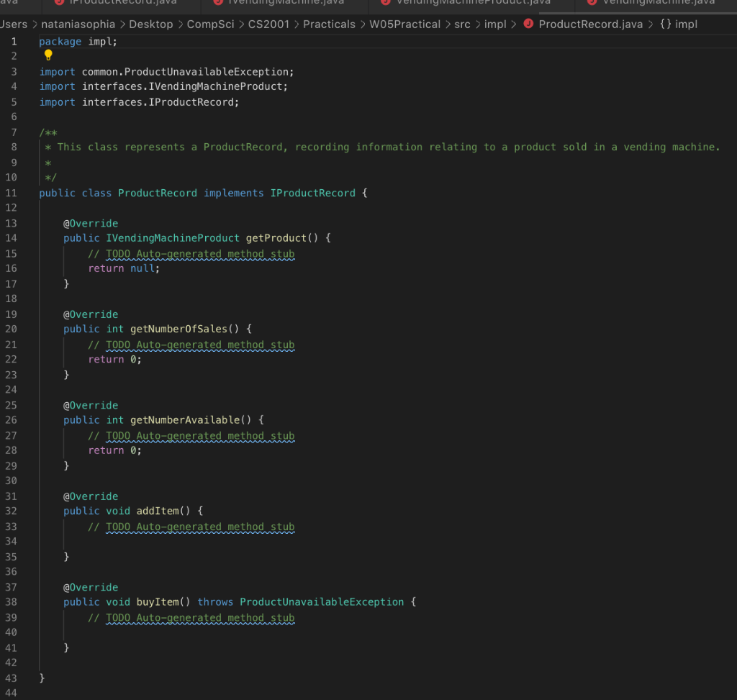The width and height of the screenshot is (737, 700).
Task: Click the 'buyItem()' method name
Action: point(163,602)
